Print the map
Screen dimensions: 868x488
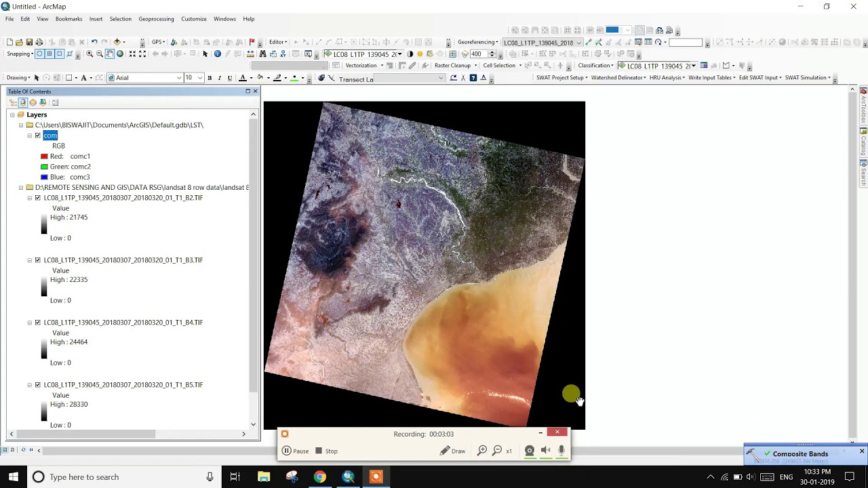pyautogui.click(x=39, y=42)
